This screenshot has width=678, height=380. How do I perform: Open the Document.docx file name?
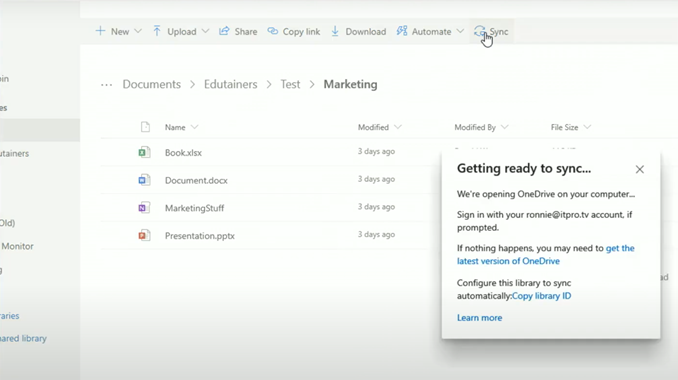(x=196, y=180)
